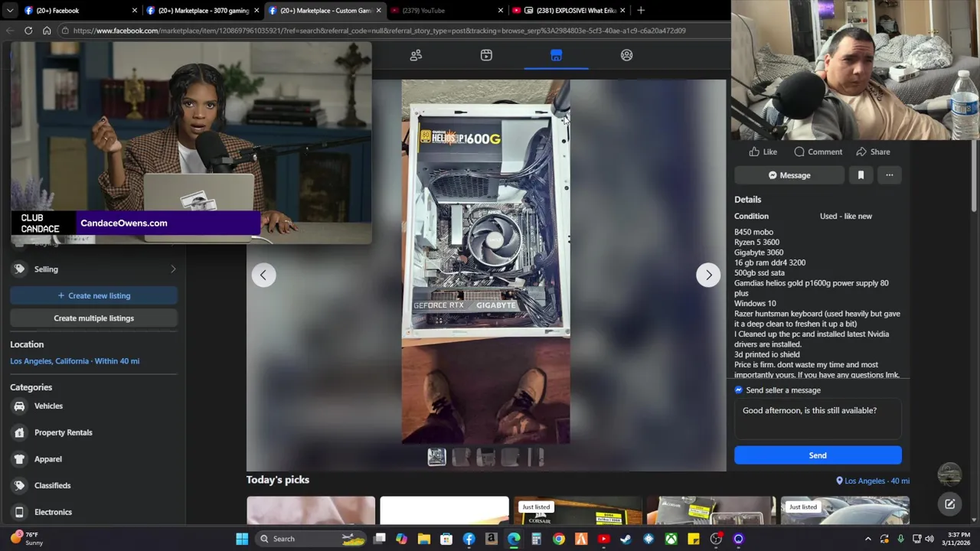Open the Amazon app in taskbar
Image resolution: width=980 pixels, height=551 pixels.
(492, 539)
